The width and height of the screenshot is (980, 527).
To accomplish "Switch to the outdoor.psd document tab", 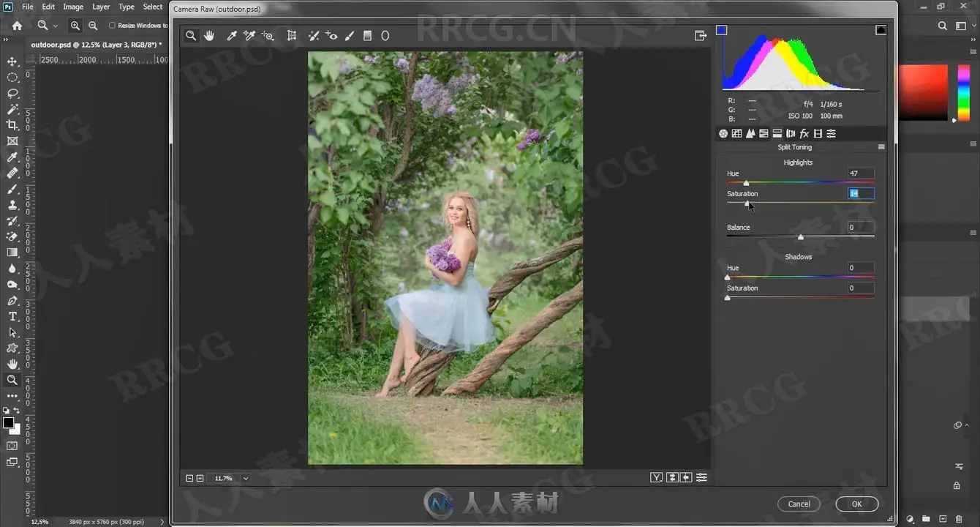I will point(96,45).
